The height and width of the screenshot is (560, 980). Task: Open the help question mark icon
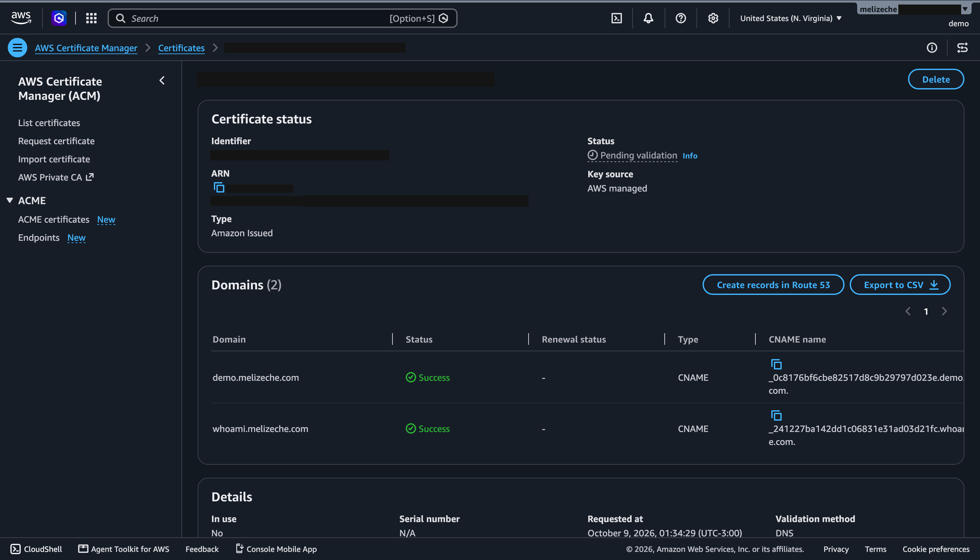tap(681, 18)
